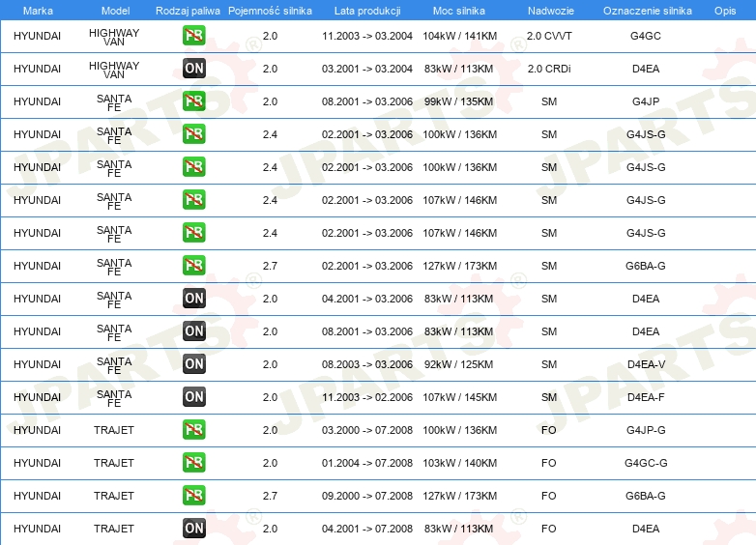Click the diesel ON icon in the D4EA-F row
The height and width of the screenshot is (545, 756).
(x=193, y=397)
